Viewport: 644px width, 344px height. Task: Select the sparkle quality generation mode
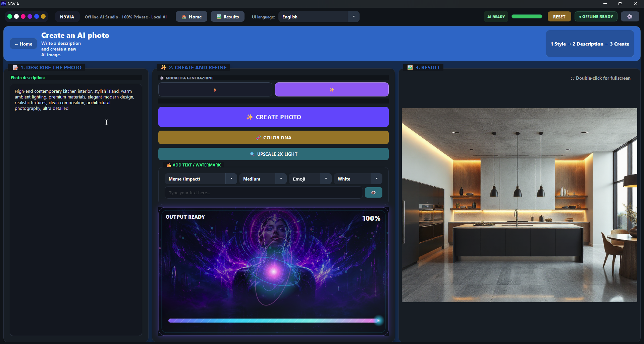pos(332,90)
